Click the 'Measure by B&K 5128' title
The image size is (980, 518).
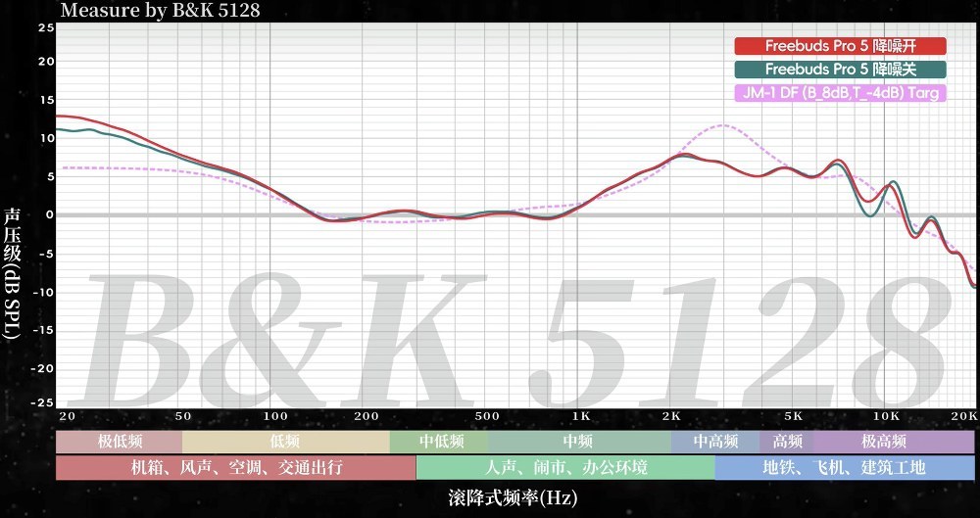point(160,10)
